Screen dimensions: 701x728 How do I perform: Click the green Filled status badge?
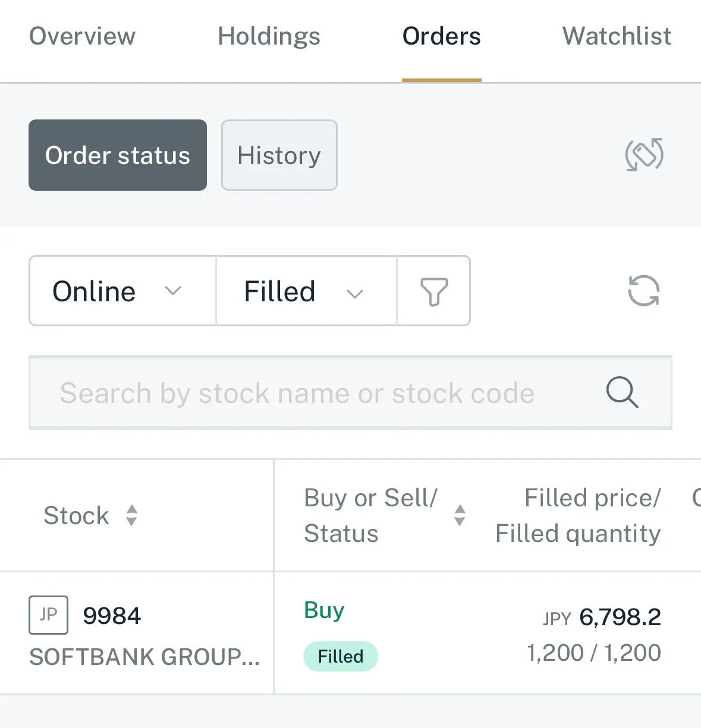[341, 656]
